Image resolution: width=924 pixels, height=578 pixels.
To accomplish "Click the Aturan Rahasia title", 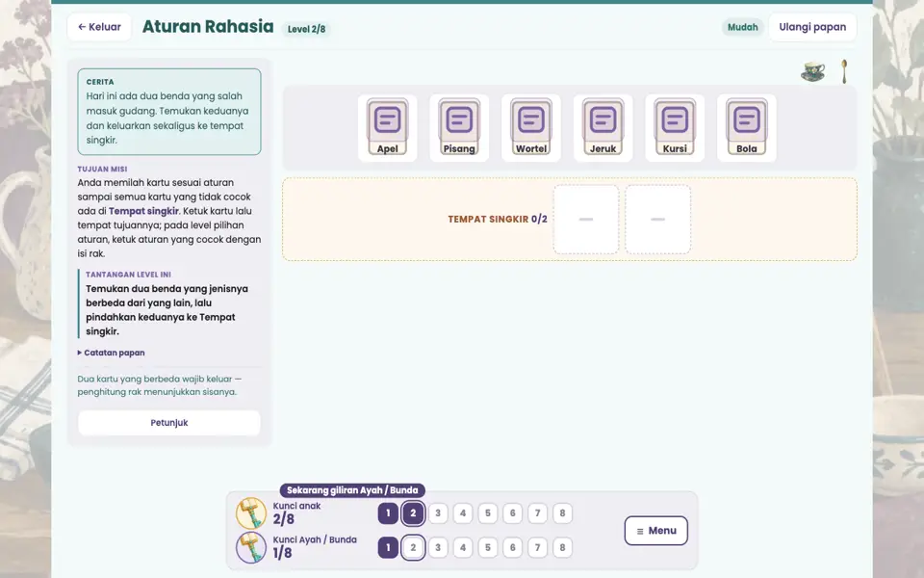I will point(208,27).
